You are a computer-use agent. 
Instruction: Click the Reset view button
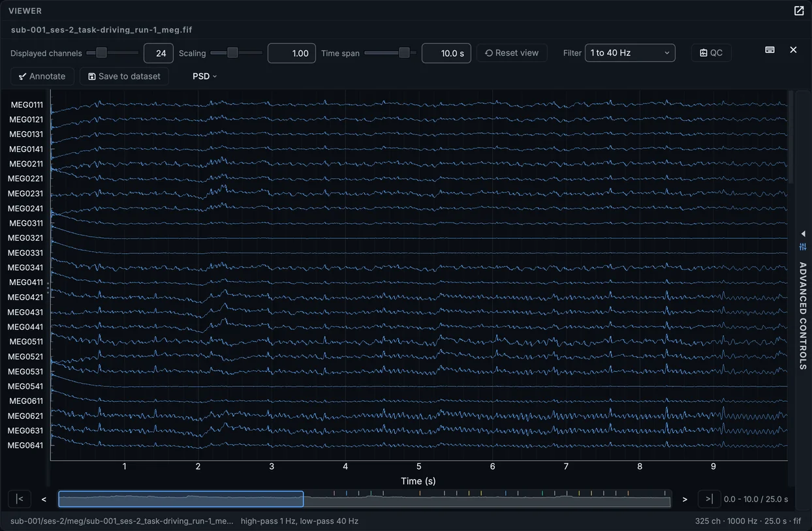pyautogui.click(x=512, y=53)
